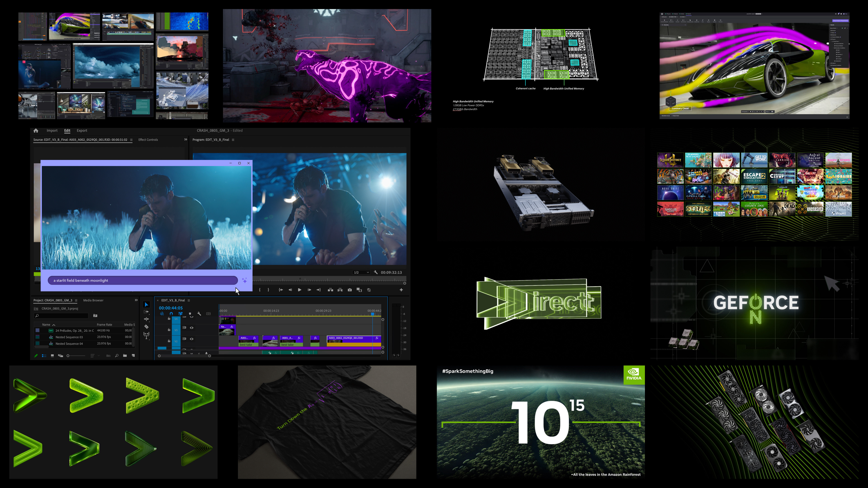Click the Home icon in top bar
Image resolution: width=868 pixels, height=488 pixels.
pos(36,131)
